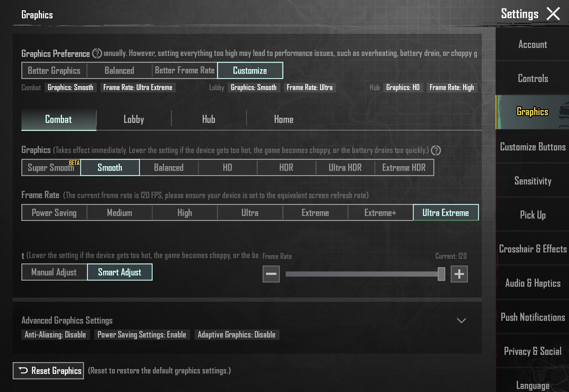Viewport: 569px width, 392px height.
Task: Select Super Smooth BETA graphics option
Action: [51, 168]
